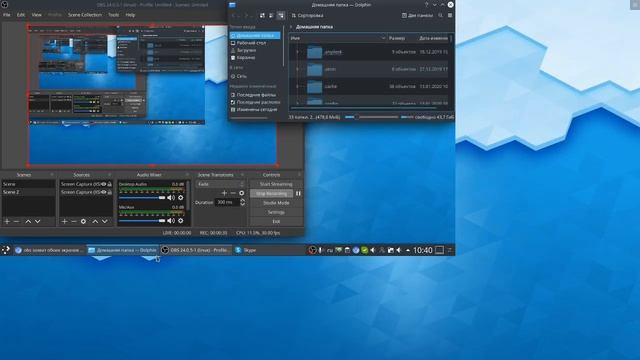Go back in the Dolphin toolbar
This screenshot has width=640, height=360.
point(234,16)
